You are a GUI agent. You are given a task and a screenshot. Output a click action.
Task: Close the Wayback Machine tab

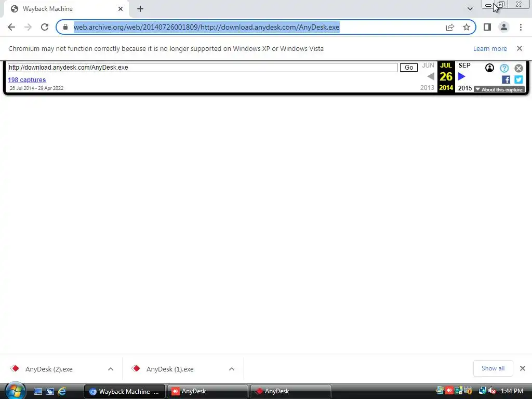coord(121,9)
